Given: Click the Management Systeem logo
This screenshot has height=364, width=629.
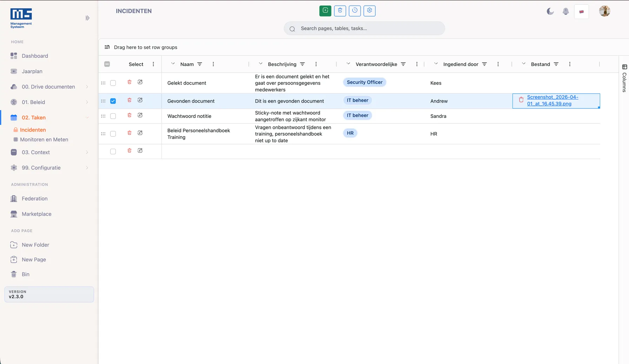Looking at the screenshot, I should coord(21,18).
